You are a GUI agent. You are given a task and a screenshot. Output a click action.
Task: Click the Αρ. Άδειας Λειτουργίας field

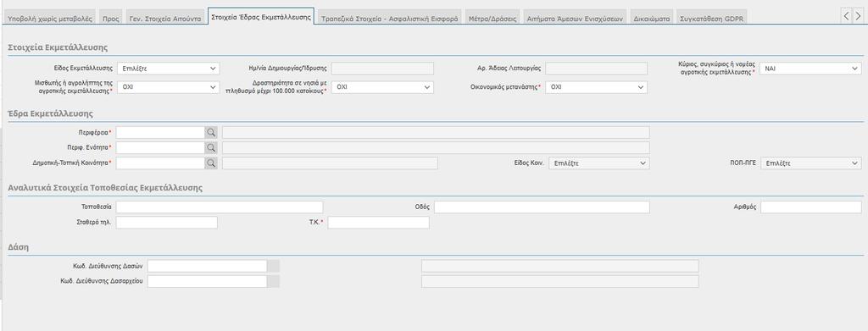(596, 69)
